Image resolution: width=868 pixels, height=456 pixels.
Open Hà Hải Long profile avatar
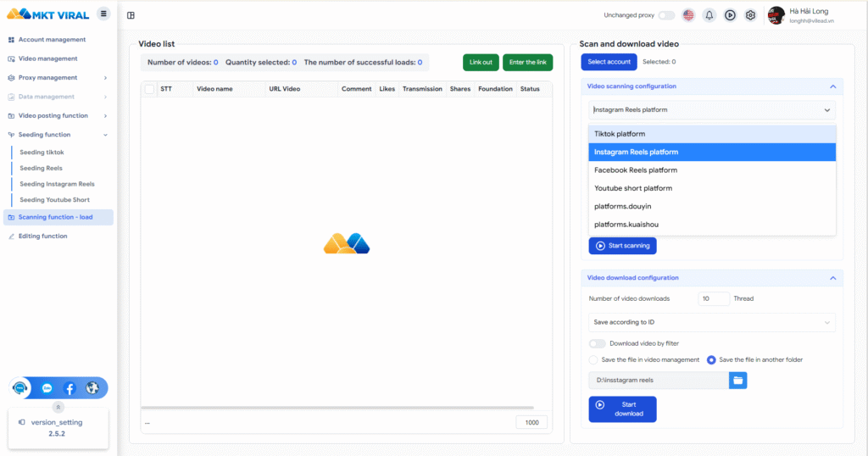(776, 15)
